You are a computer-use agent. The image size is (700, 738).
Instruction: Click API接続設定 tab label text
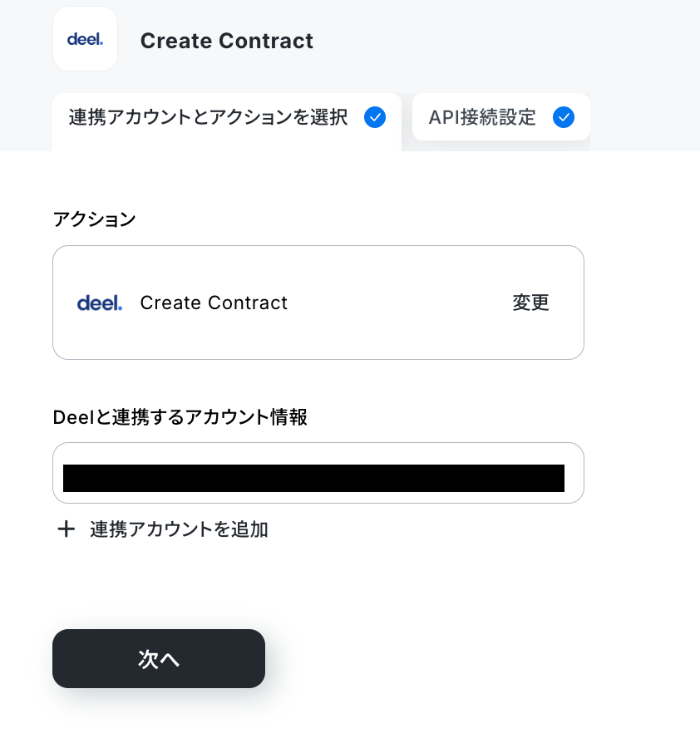(482, 117)
